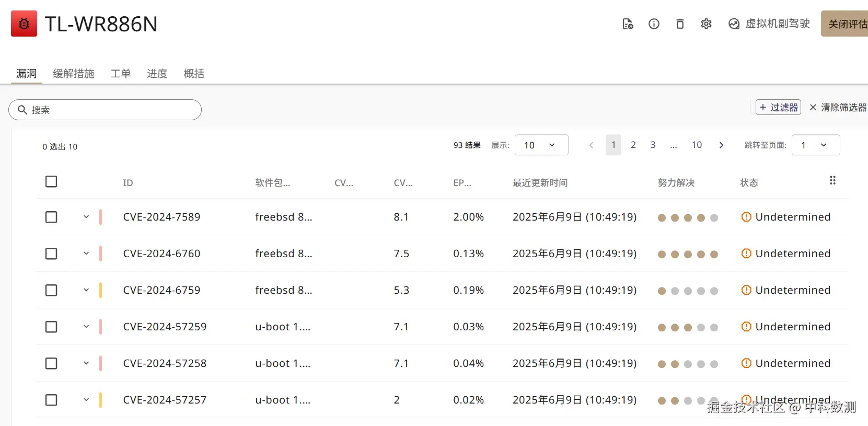This screenshot has height=426, width=868.
Task: Toggle the select-all header checkbox
Action: (x=51, y=181)
